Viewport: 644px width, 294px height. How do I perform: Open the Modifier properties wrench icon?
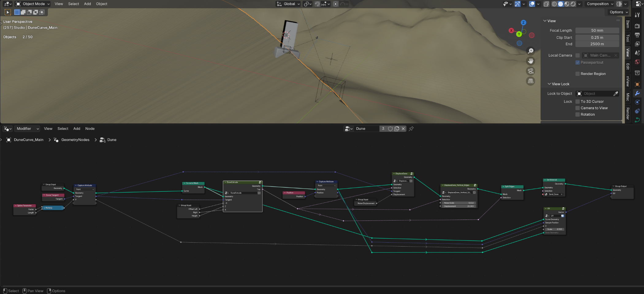click(x=638, y=93)
